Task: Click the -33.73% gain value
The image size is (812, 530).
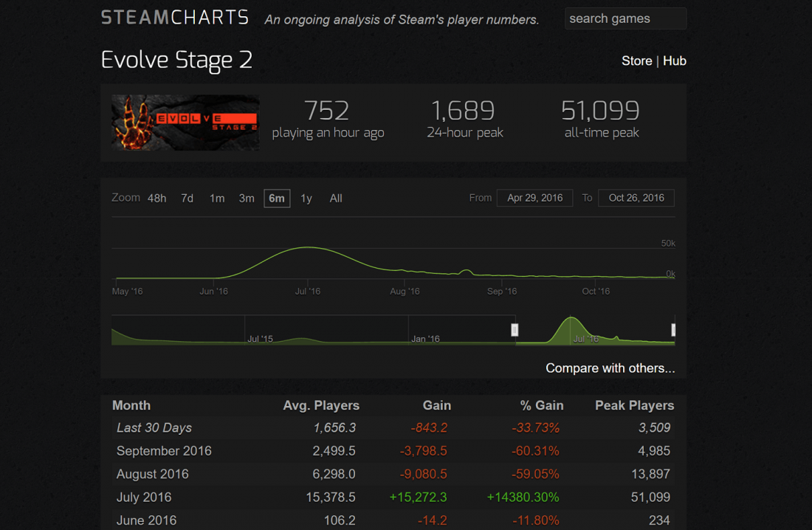Action: coord(535,428)
